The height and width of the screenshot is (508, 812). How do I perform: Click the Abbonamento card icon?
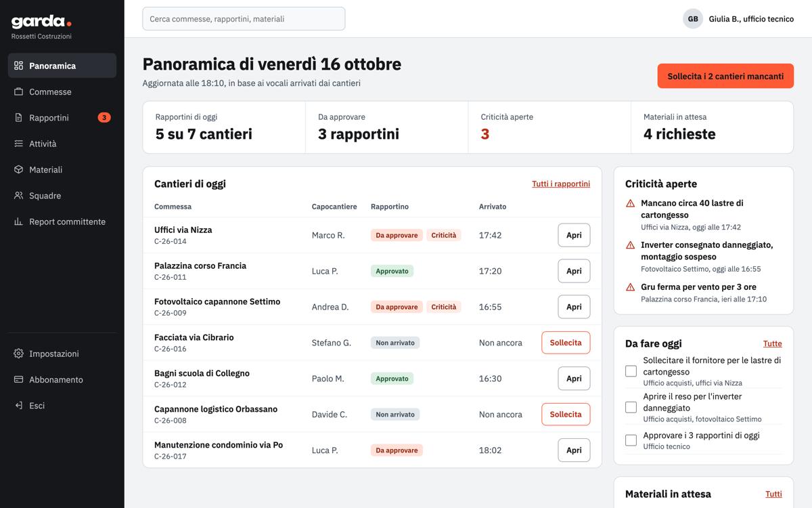point(19,379)
